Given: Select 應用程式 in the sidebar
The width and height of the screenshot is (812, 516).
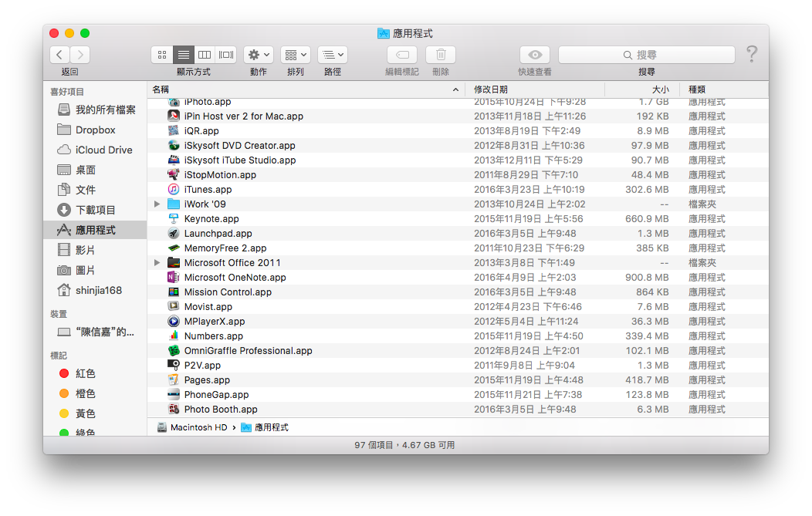Looking at the screenshot, I should (95, 231).
